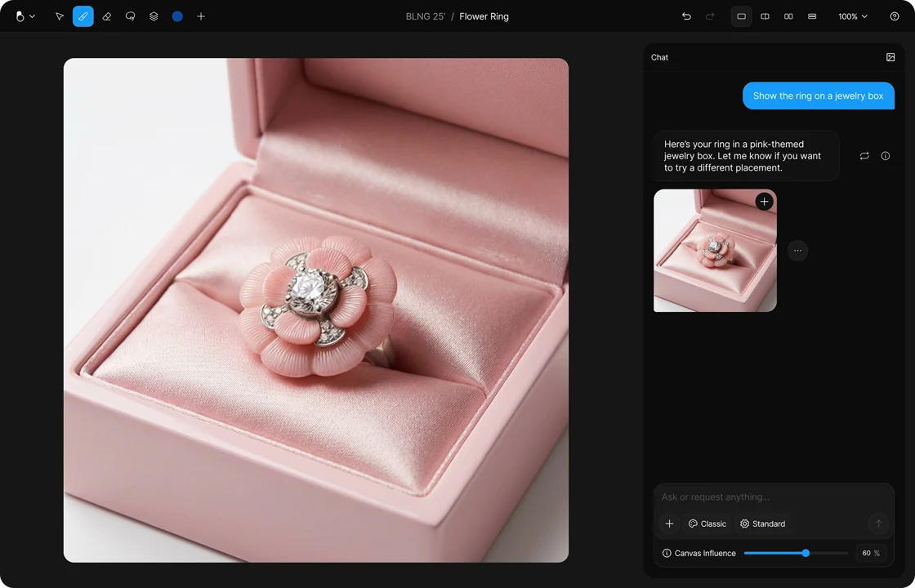Image resolution: width=915 pixels, height=588 pixels.
Task: Switch to the split panel view
Action: pos(765,16)
